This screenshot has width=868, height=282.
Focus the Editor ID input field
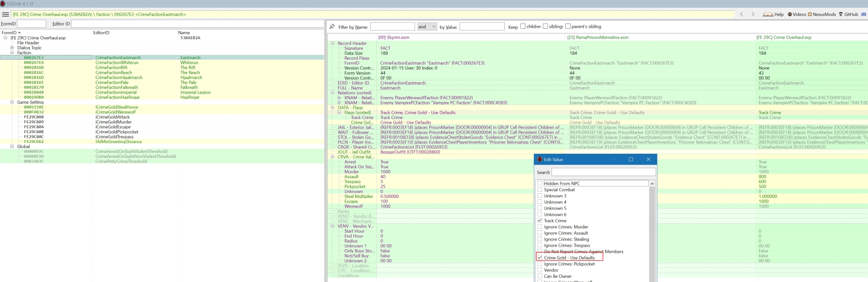pyautogui.click(x=197, y=23)
